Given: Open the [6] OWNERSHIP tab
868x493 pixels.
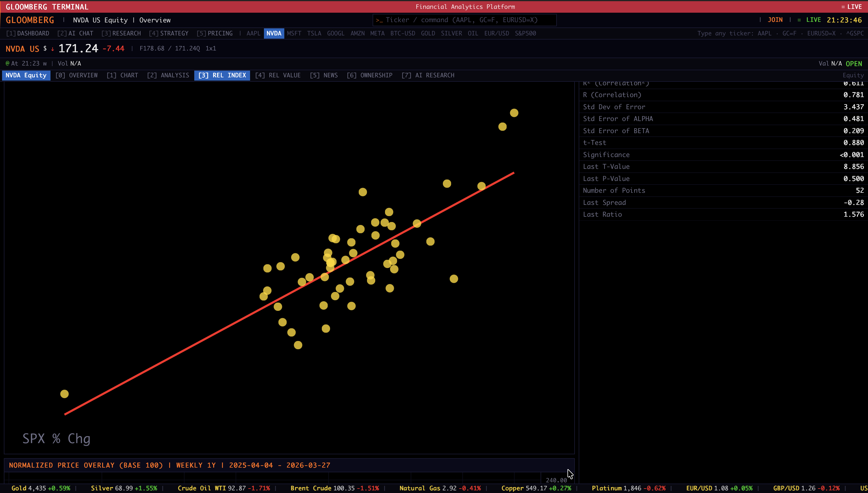Looking at the screenshot, I should [x=369, y=75].
